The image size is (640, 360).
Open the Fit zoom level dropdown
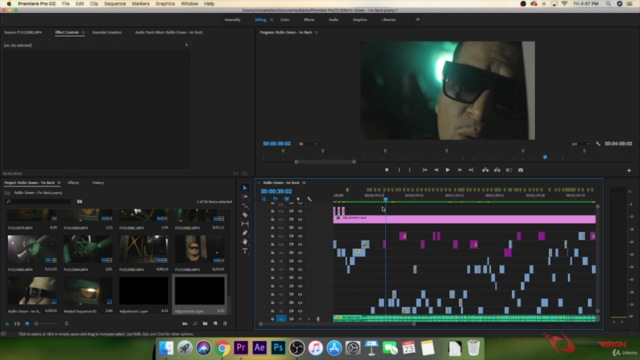[308, 144]
